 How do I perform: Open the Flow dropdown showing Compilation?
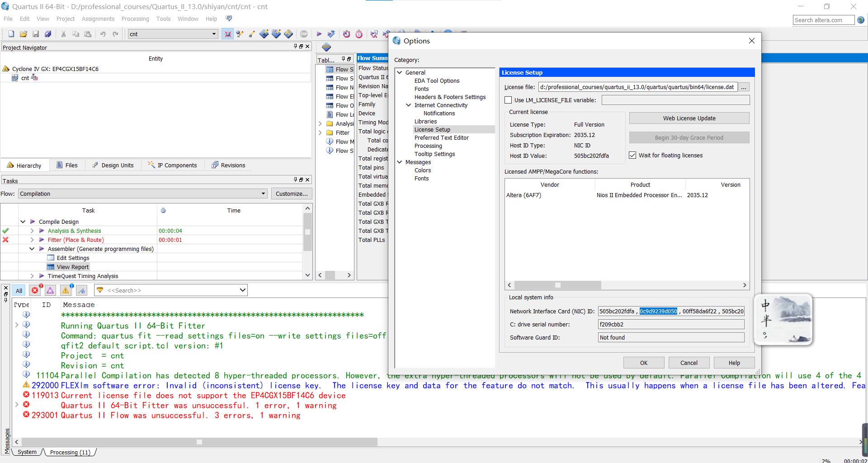point(264,194)
